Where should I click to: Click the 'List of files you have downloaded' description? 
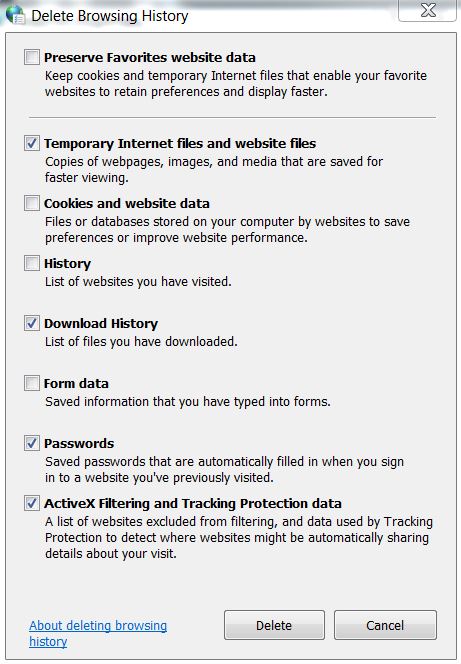[x=141, y=342]
